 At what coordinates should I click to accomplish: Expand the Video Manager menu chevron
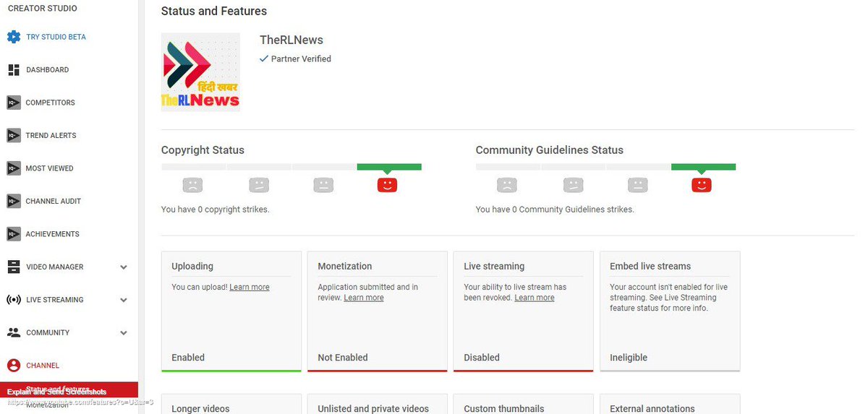pos(124,267)
